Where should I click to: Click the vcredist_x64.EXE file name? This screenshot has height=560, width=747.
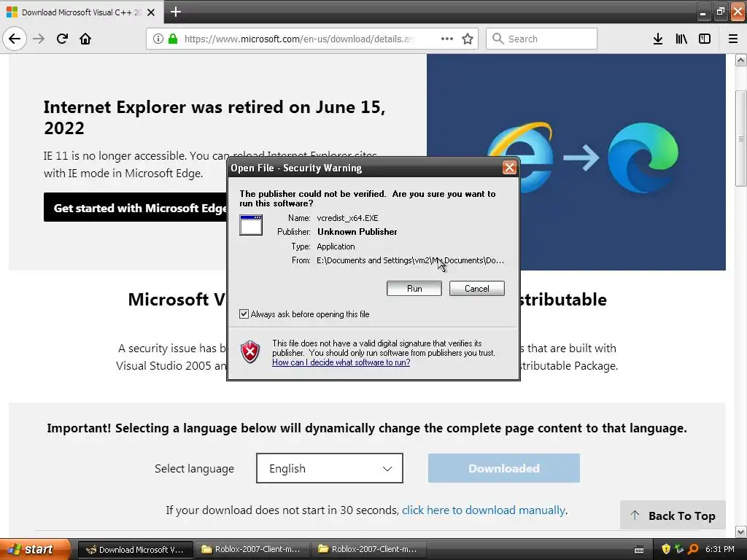347,218
